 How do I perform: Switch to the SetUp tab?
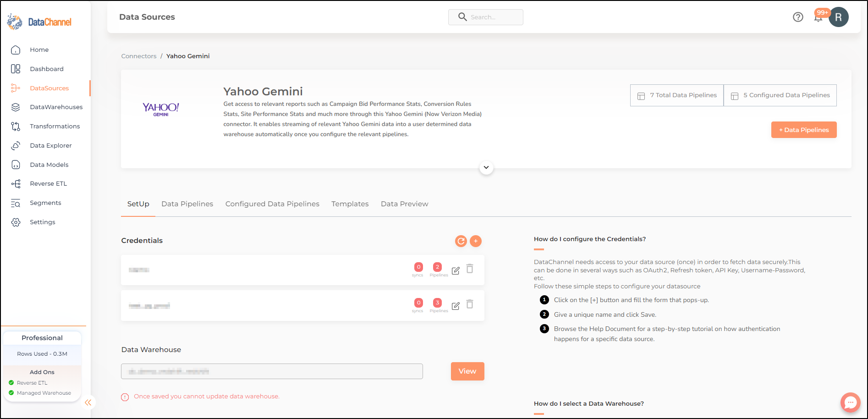[x=138, y=204]
